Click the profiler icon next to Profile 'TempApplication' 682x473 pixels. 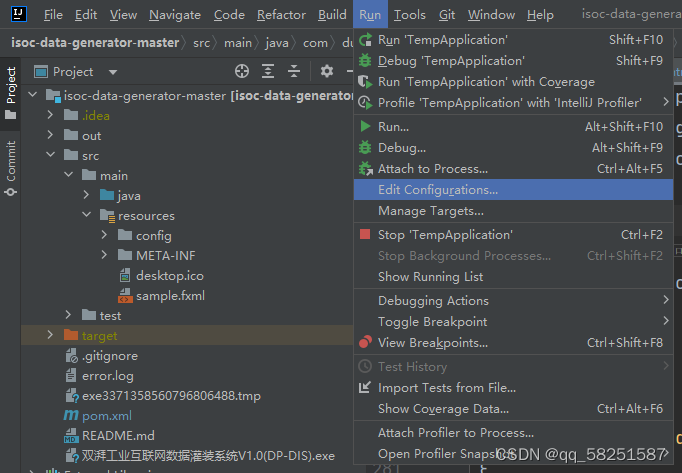click(x=365, y=103)
